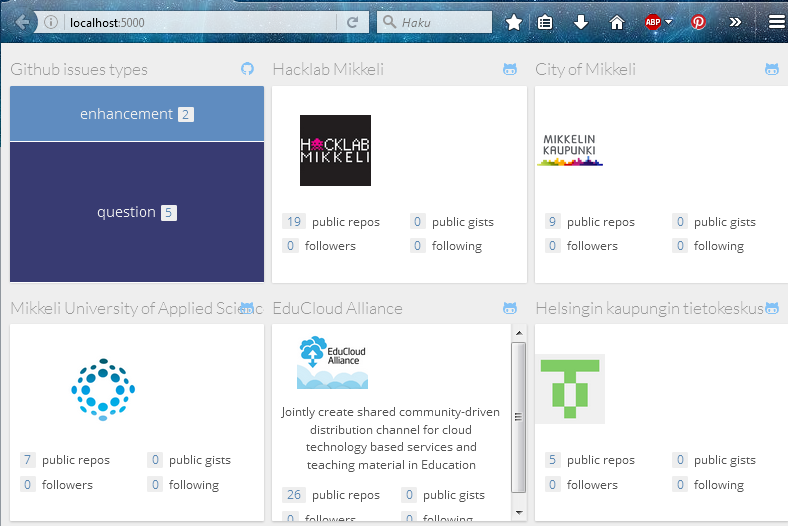Viewport: 788px width, 526px height.
Task: Click the blue dotted university logo
Action: (x=103, y=389)
